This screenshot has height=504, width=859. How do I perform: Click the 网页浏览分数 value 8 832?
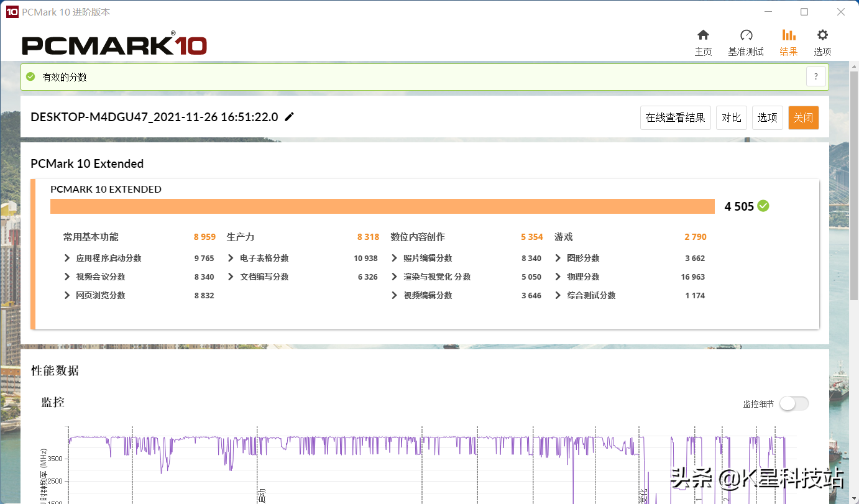pos(204,295)
